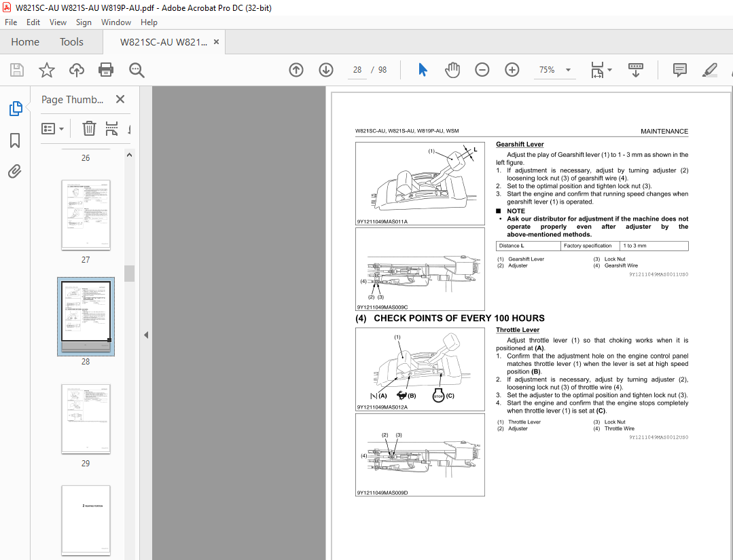This screenshot has width=733, height=560.
Task: Click the 'Gearshift Lever' heading text
Action: click(520, 145)
